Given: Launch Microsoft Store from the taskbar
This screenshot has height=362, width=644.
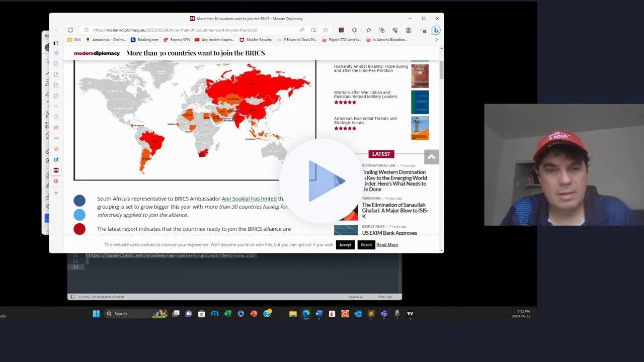Looking at the screenshot, I should pyautogui.click(x=202, y=314).
